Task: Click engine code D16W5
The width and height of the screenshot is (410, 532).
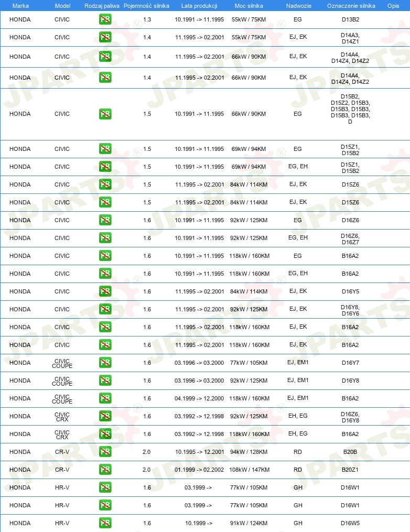Action: click(350, 523)
